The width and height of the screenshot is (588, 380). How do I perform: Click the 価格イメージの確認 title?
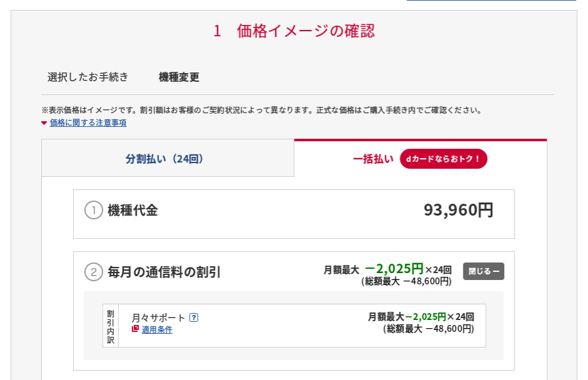click(x=306, y=31)
